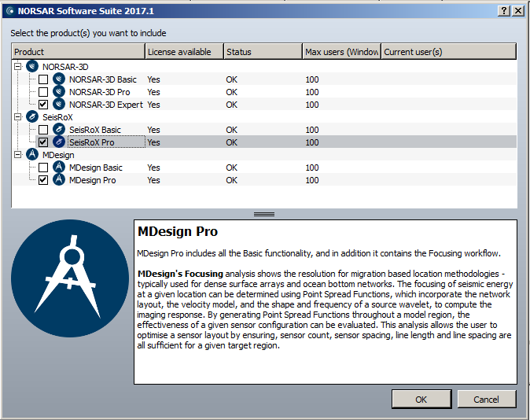Click the 'MDesign Pro' description heading
Screen dimensions: 530x420
[178, 232]
